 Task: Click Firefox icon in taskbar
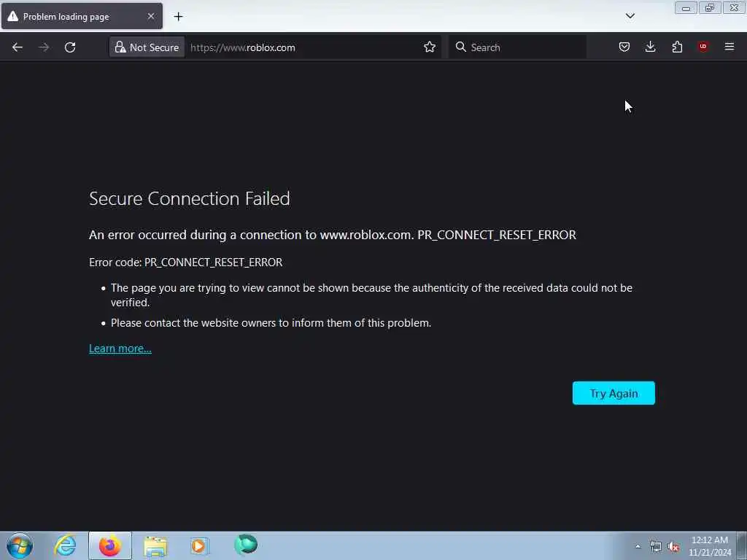tap(110, 545)
